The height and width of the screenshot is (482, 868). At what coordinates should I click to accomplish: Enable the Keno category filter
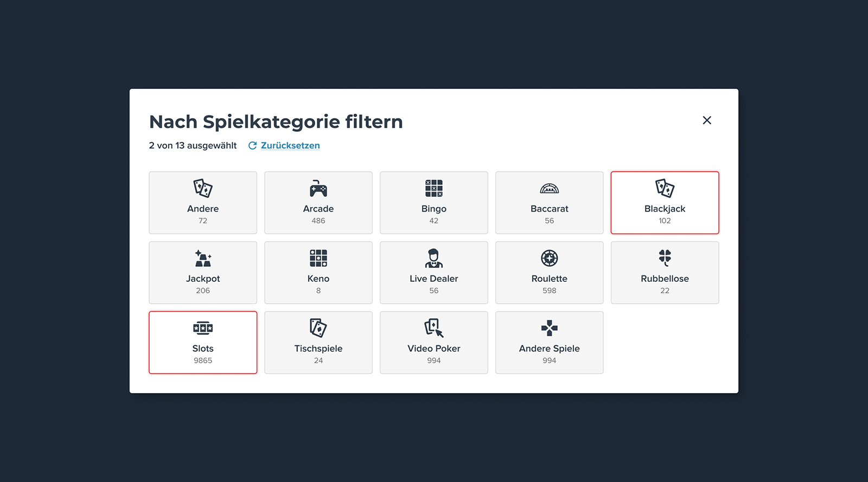(x=318, y=273)
